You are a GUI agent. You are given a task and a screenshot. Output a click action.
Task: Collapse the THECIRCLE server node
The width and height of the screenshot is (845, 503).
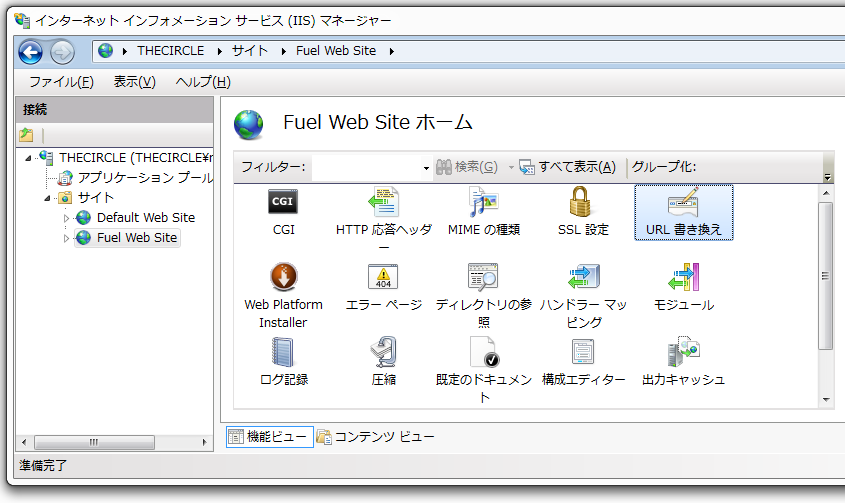point(28,158)
